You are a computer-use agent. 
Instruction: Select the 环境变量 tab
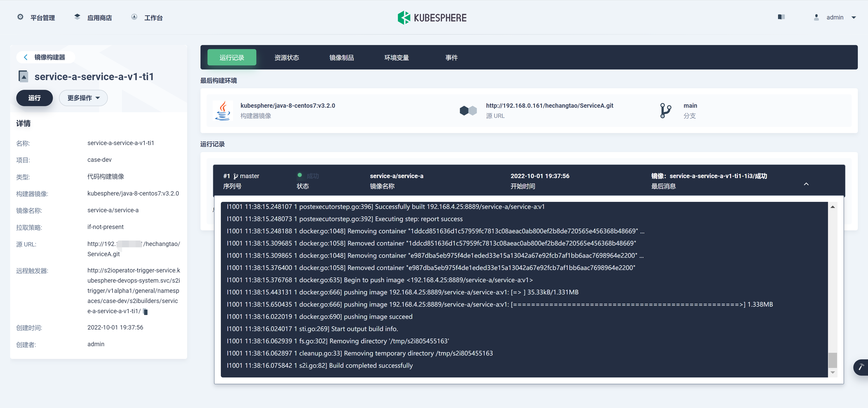(x=396, y=58)
